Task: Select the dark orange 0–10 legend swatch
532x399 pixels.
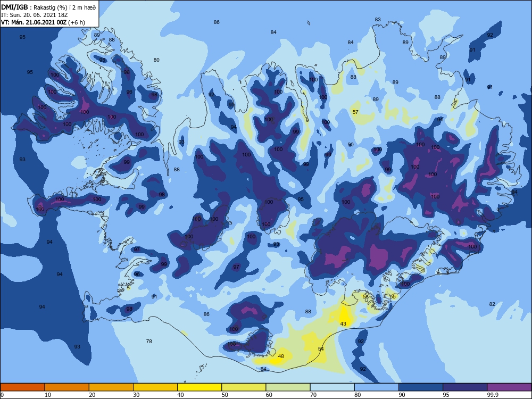Action: (22, 387)
